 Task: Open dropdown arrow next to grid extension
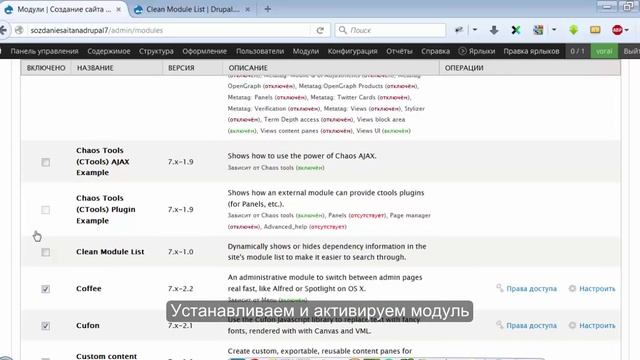pos(554,30)
